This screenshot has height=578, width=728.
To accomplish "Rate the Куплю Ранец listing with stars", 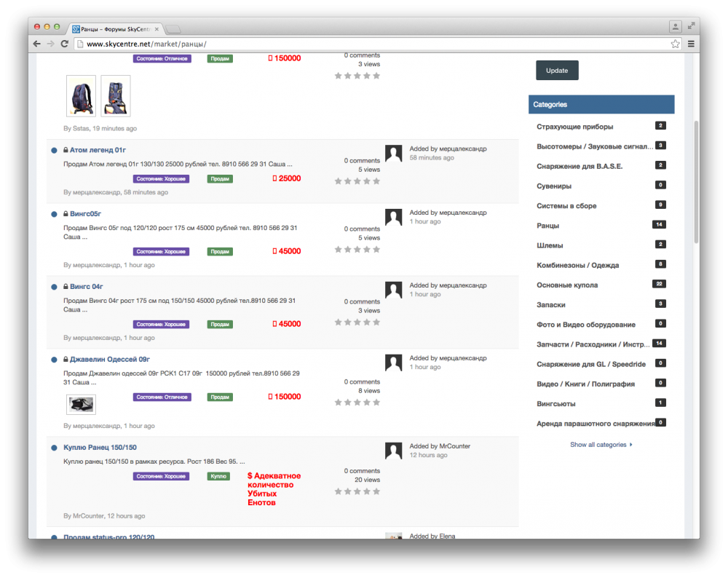I will click(x=357, y=491).
